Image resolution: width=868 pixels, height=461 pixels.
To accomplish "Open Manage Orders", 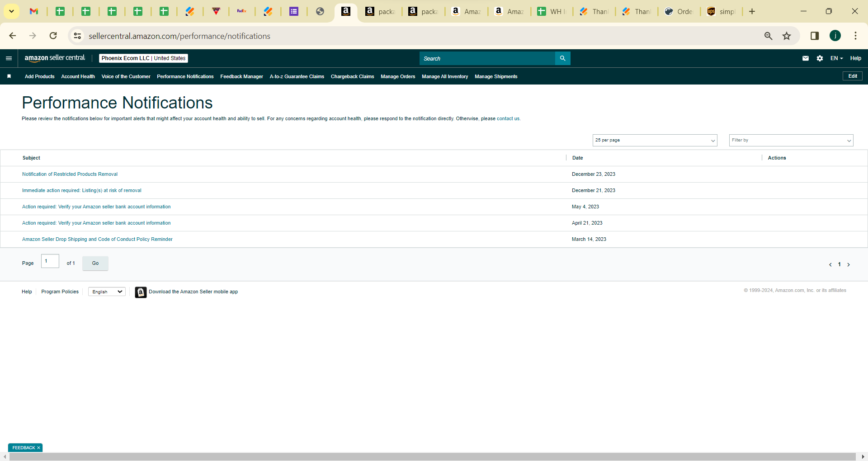I will [398, 76].
